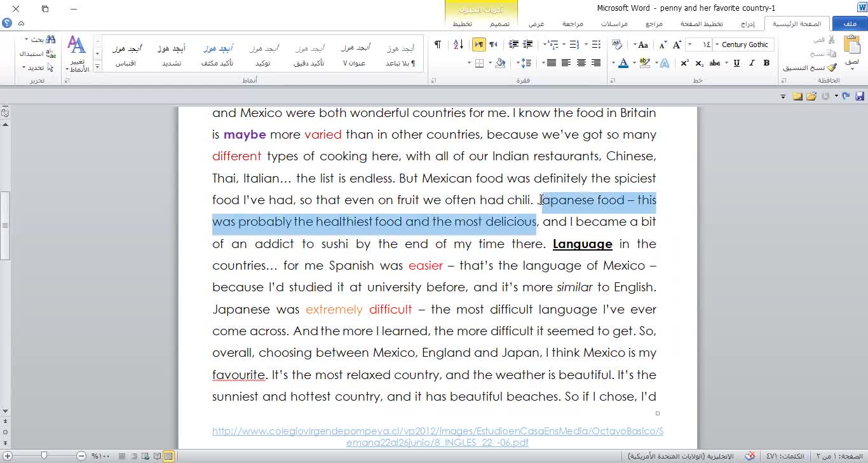Toggle Subscript (x₂) formatting

[x=700, y=63]
